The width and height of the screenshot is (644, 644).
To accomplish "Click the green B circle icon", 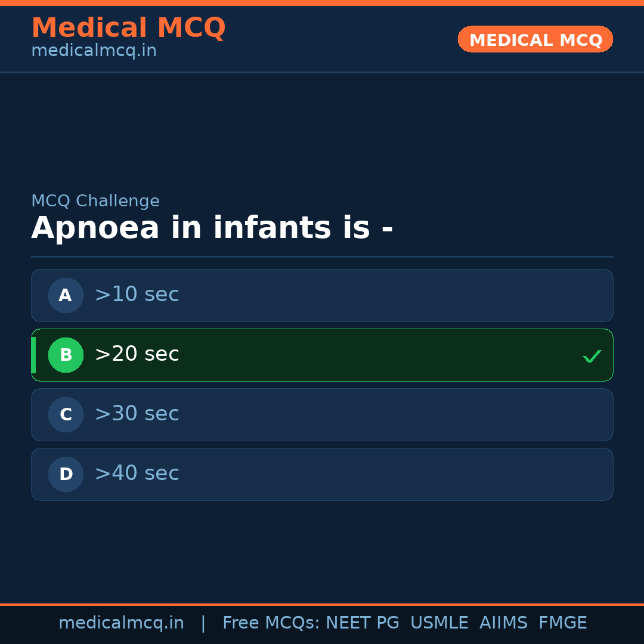I will click(x=66, y=355).
